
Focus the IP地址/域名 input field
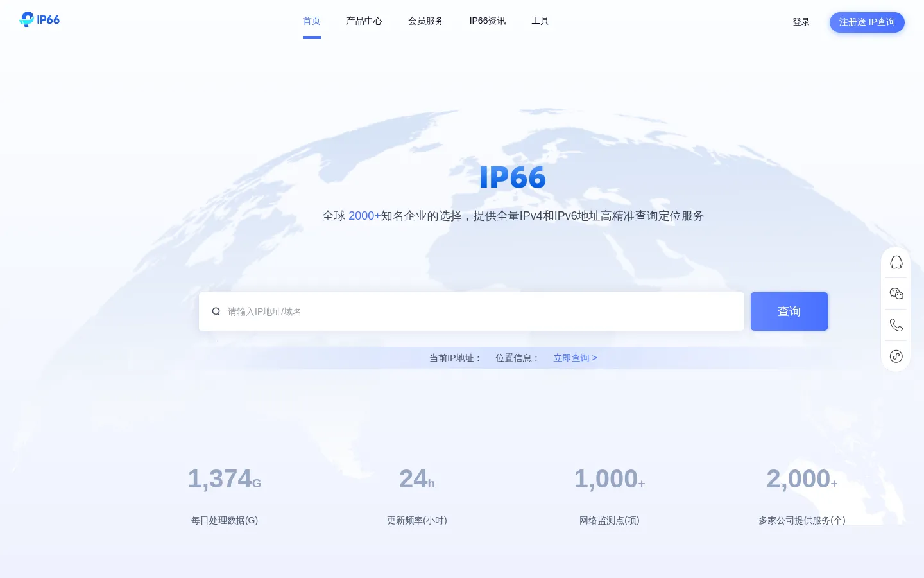click(x=472, y=311)
